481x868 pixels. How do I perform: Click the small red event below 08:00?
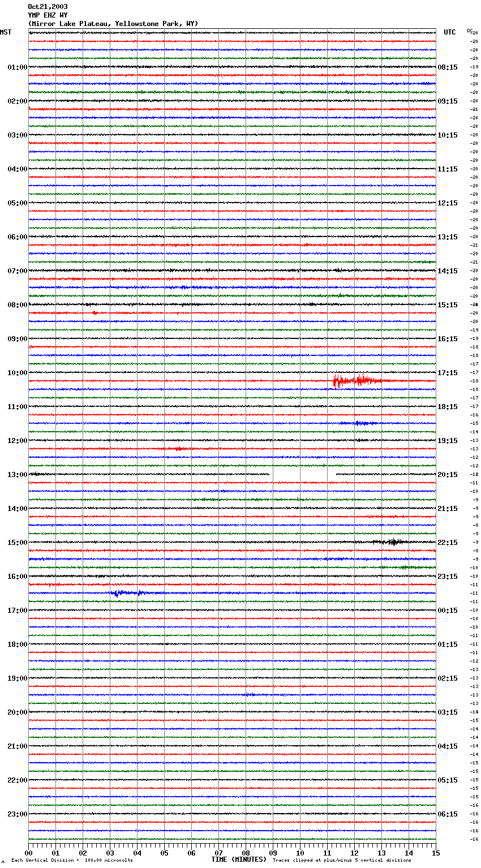[95, 313]
